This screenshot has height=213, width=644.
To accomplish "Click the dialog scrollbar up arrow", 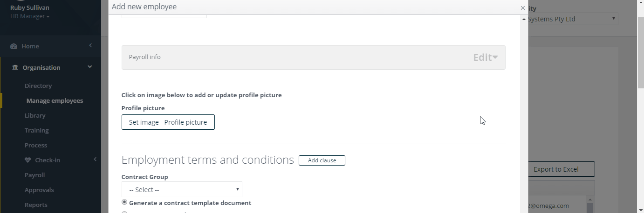I will 524,19.
